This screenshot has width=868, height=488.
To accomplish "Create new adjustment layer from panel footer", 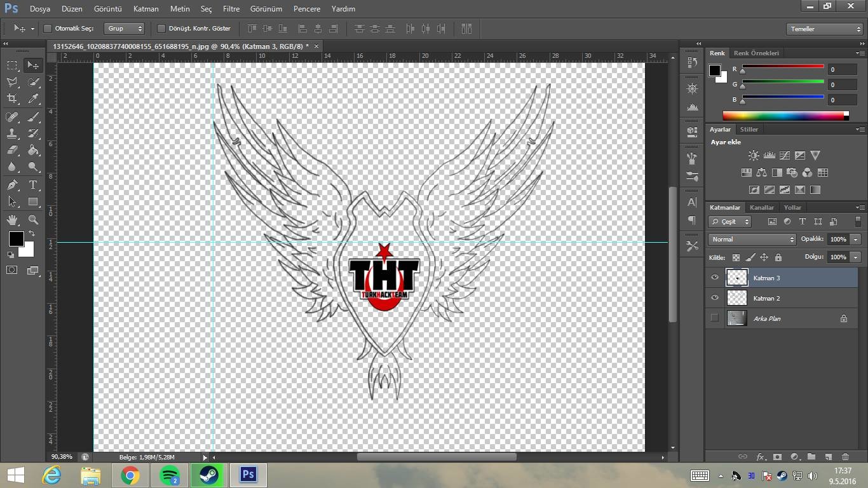I will (x=794, y=457).
